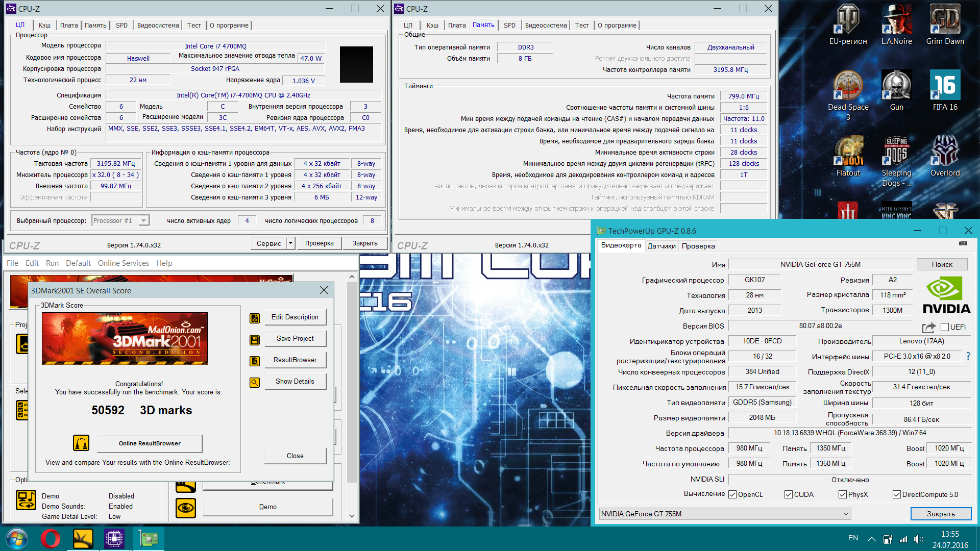Viewport: 980px width, 551px height.
Task: Click О программе tab in right CPU-Z
Action: (x=617, y=25)
